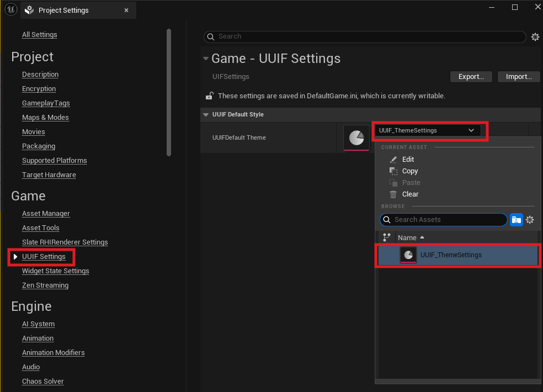Image resolution: width=543 pixels, height=392 pixels.
Task: Click the source control column header icon
Action: [x=386, y=237]
